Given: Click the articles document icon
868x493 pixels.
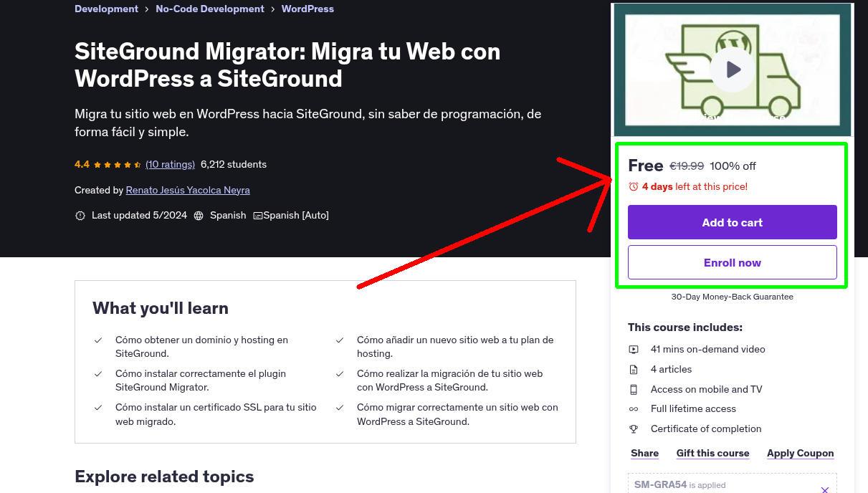Looking at the screenshot, I should 634,370.
